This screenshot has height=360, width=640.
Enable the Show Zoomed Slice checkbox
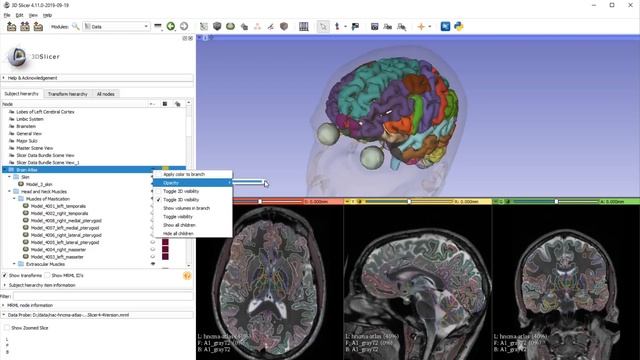7,328
